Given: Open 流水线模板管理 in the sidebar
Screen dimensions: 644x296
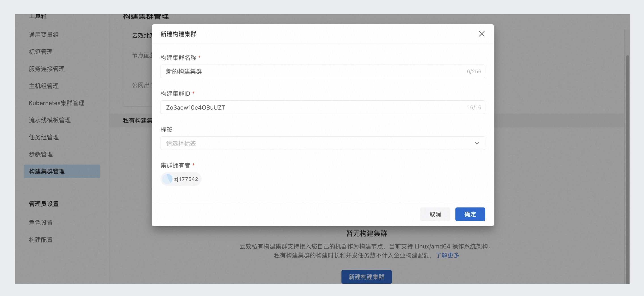Looking at the screenshot, I should (x=50, y=120).
